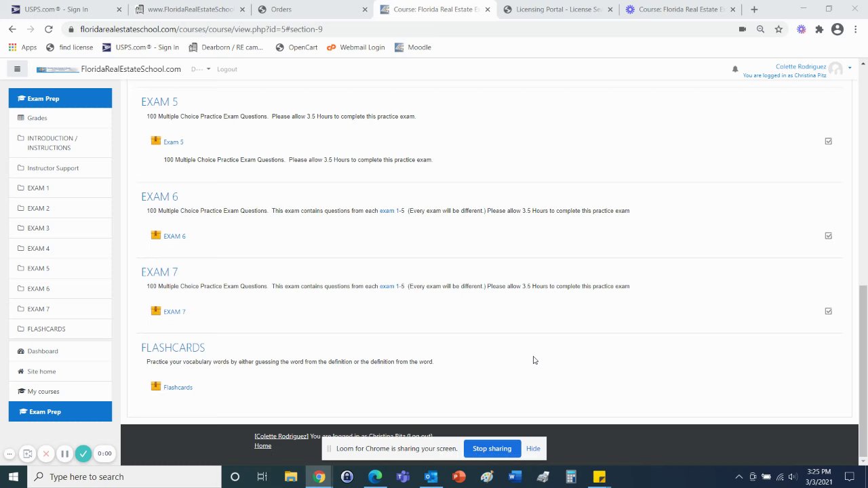Open Outlook from the taskbar
This screenshot has width=868, height=488.
click(x=431, y=476)
